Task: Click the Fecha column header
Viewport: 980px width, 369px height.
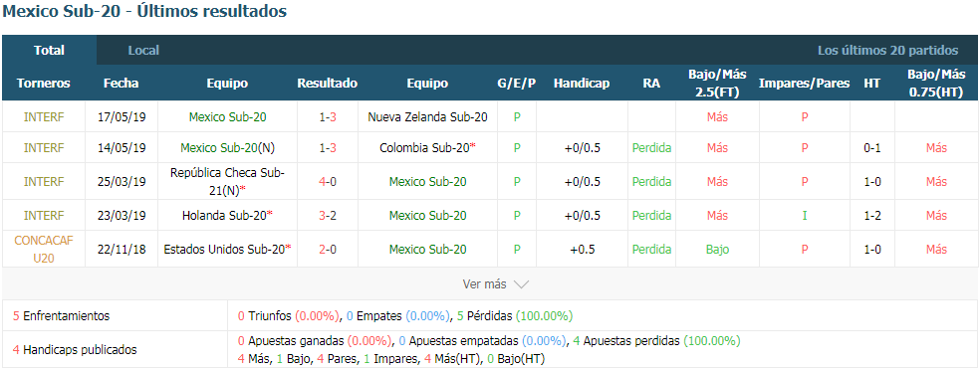Action: 122,83
